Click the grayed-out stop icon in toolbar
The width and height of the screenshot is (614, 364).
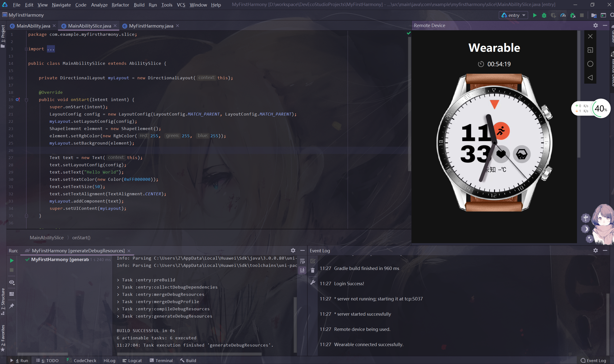pyautogui.click(x=582, y=15)
